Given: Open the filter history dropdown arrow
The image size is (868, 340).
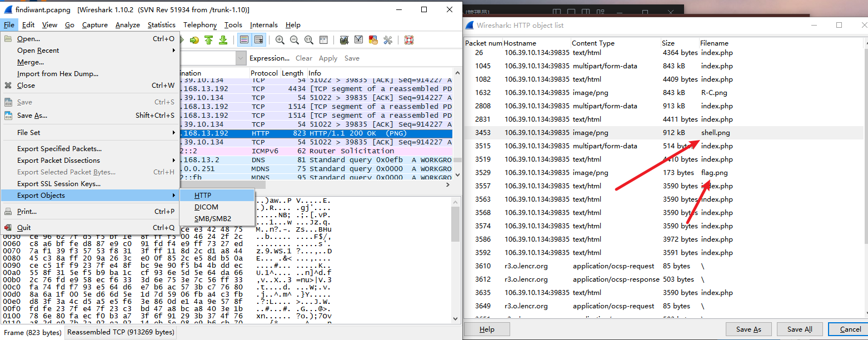Looking at the screenshot, I should click(x=241, y=58).
